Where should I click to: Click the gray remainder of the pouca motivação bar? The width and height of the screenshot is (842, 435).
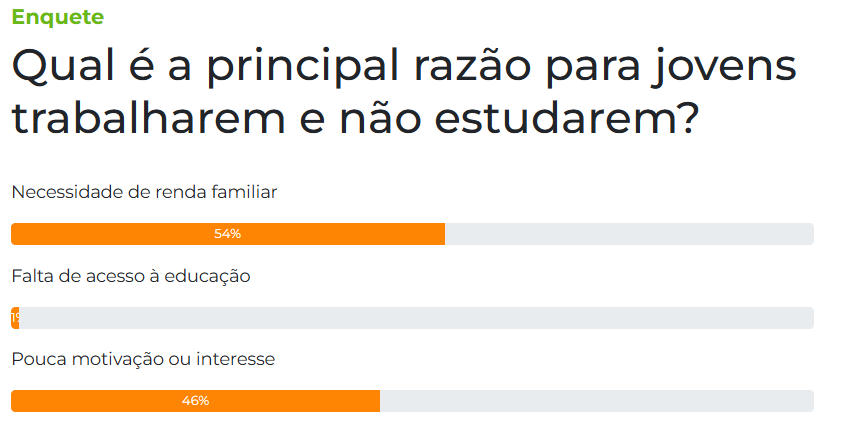[x=597, y=401]
